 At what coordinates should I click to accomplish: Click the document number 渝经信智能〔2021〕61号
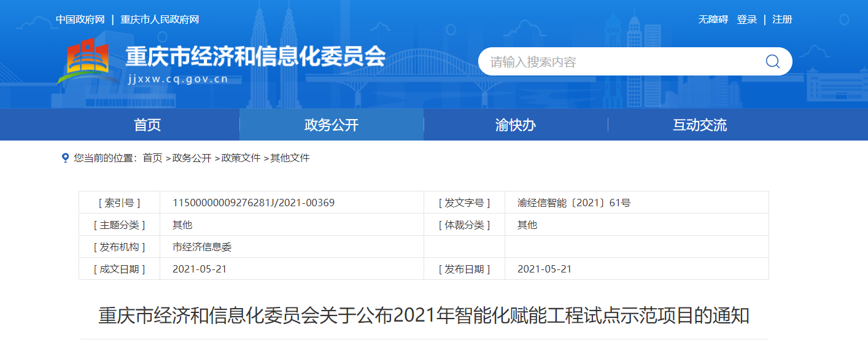click(574, 203)
